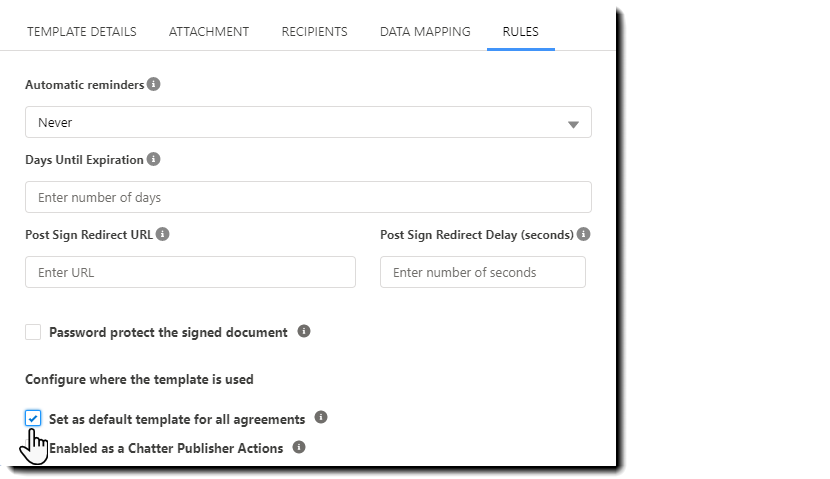The image size is (830, 479).
Task: Enable Password protect the signed document checkbox
Action: [33, 332]
